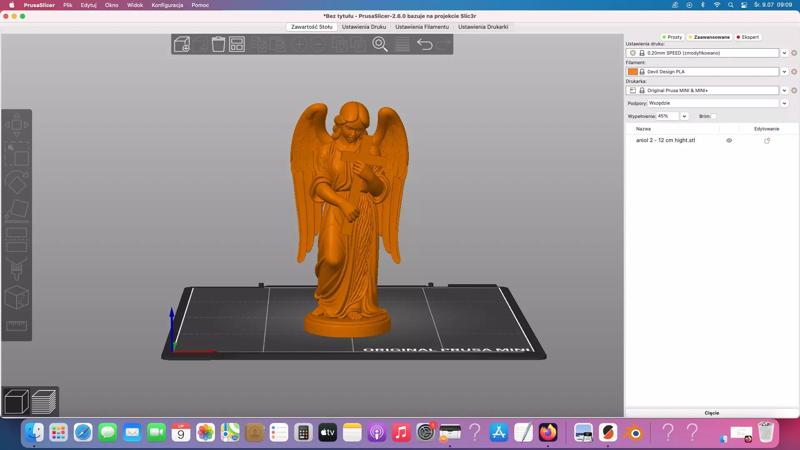The height and width of the screenshot is (450, 800).
Task: Open Finder from the Dock
Action: pos(34,433)
